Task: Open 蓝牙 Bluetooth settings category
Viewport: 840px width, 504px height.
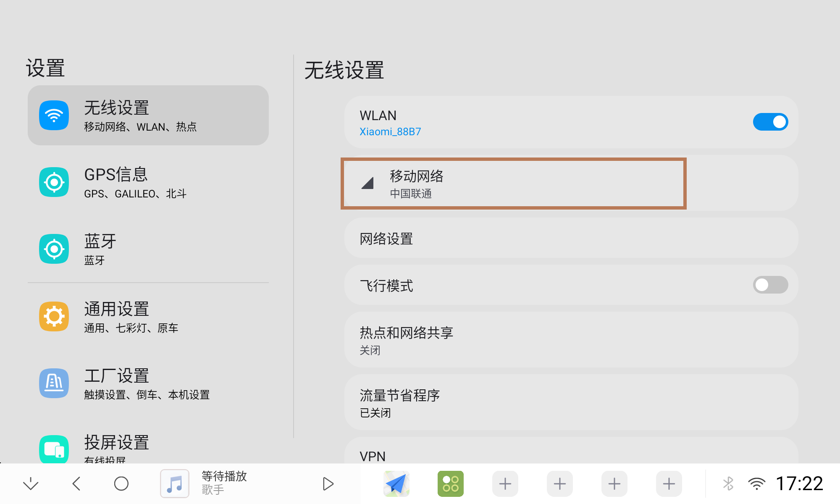Action: click(148, 249)
